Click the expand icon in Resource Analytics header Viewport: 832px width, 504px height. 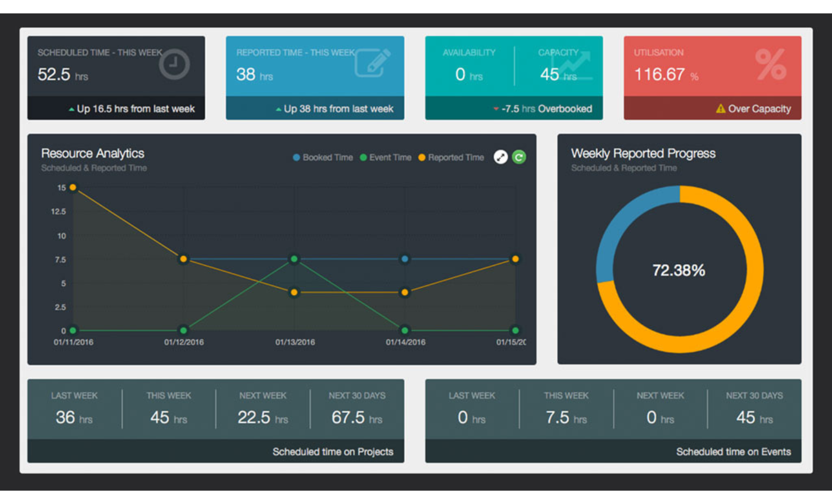[x=500, y=157]
